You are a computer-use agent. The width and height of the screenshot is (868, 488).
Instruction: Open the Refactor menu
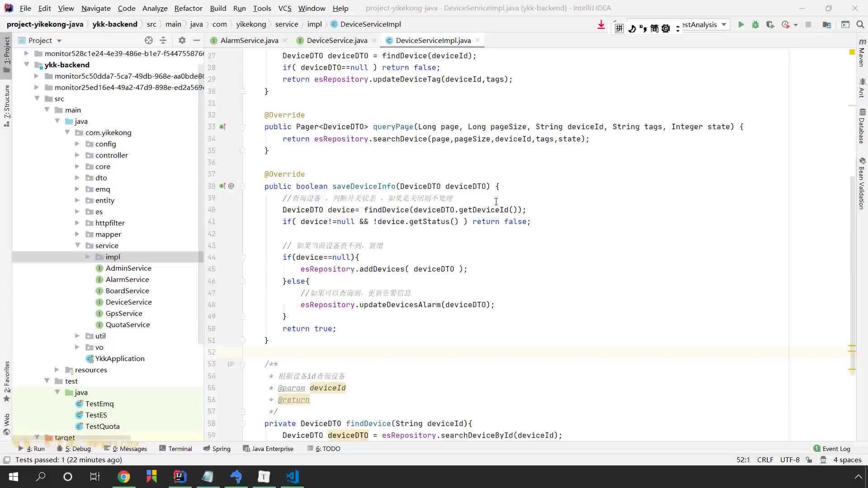coord(188,8)
